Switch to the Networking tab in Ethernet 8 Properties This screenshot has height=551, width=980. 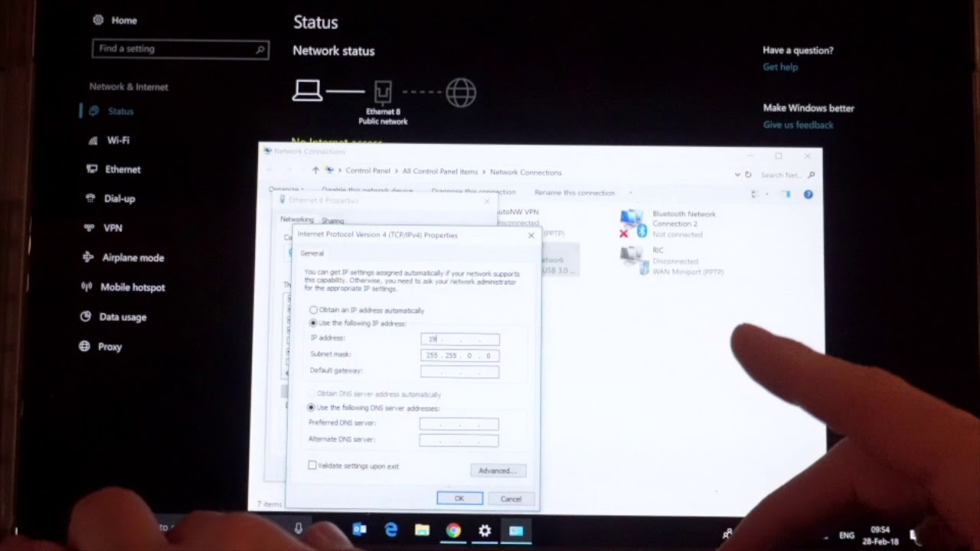tap(296, 220)
